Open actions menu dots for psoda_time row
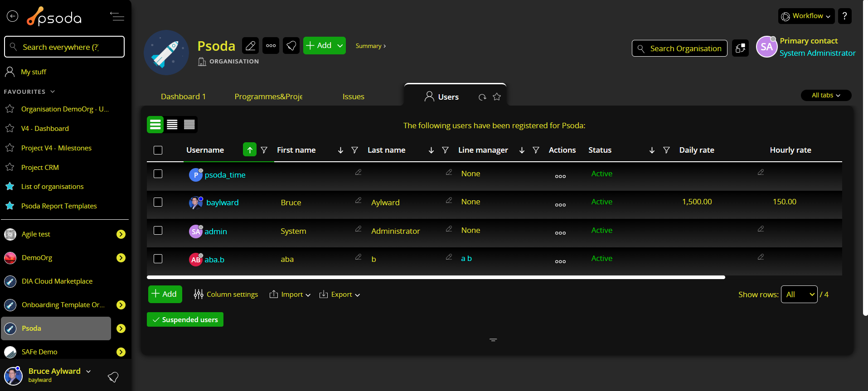This screenshot has height=391, width=868. click(560, 176)
